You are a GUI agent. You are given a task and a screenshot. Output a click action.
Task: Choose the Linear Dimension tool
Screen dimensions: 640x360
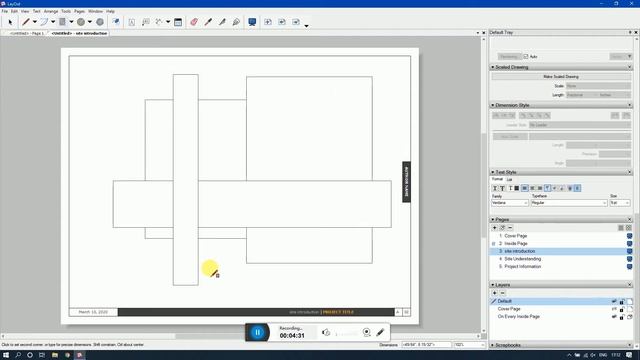point(159,22)
